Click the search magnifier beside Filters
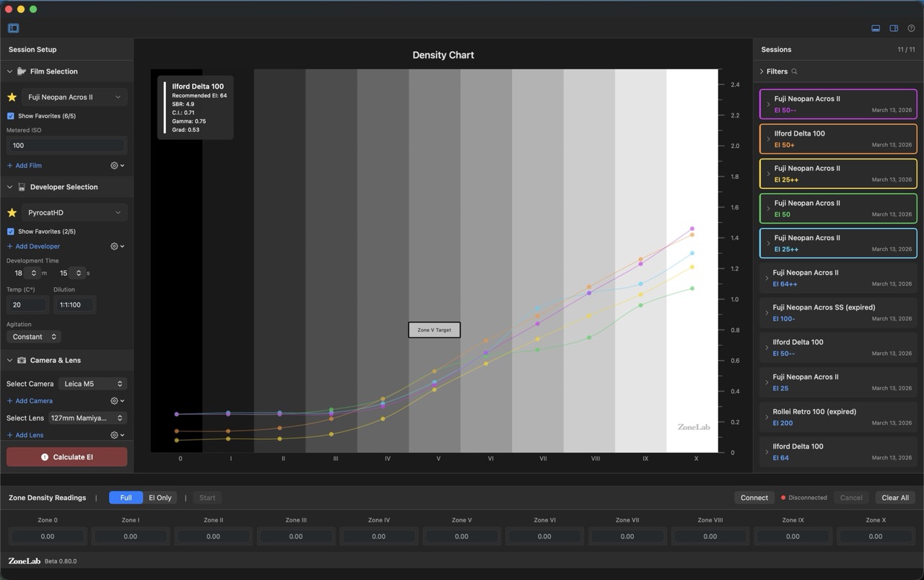This screenshot has width=924, height=580. (x=794, y=71)
